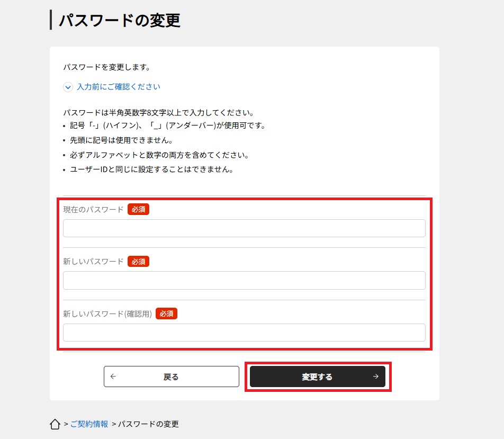Click the 必須 badge next to 新しいパスワード
This screenshot has width=504, height=439.
tap(138, 262)
